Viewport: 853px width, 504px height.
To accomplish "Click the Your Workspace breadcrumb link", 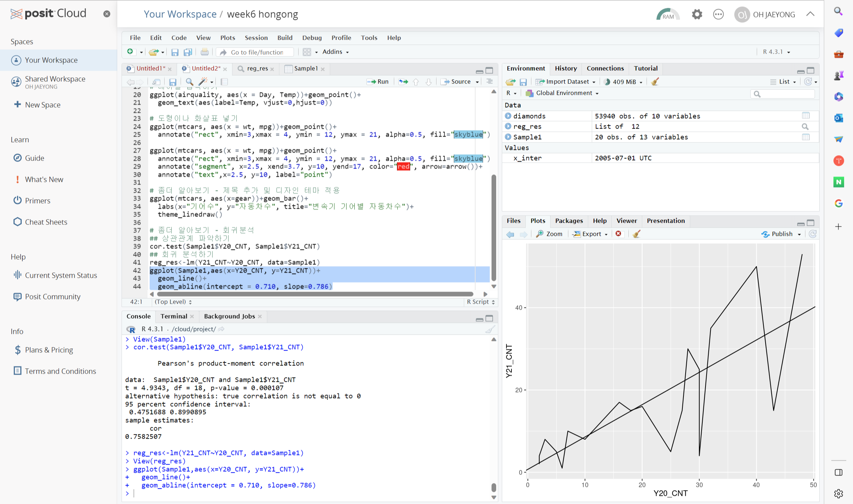I will (180, 14).
